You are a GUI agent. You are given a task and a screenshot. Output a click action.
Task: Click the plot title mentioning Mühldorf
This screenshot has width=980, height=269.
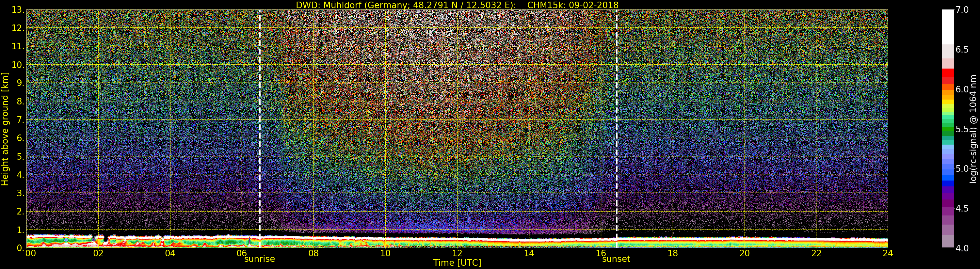(457, 5)
